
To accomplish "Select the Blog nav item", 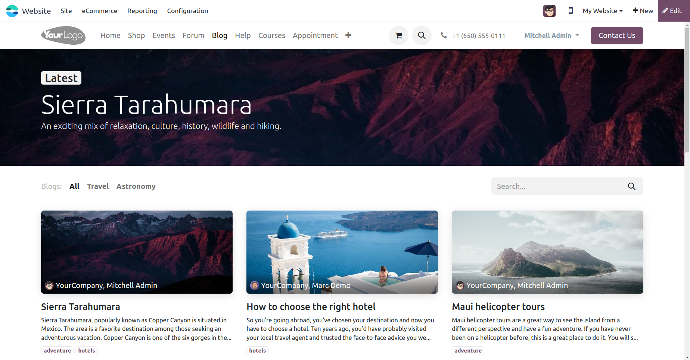I will pyautogui.click(x=220, y=35).
